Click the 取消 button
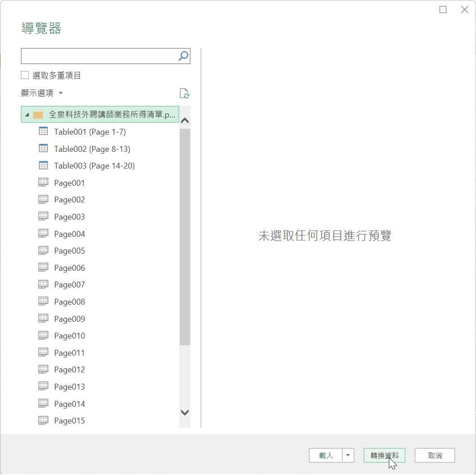 click(434, 456)
